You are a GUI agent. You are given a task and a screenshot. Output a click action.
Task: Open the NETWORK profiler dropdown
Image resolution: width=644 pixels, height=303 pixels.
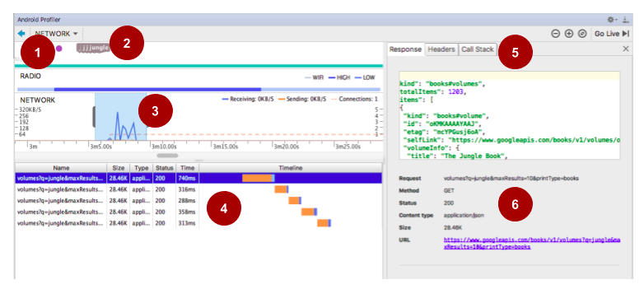pos(56,33)
